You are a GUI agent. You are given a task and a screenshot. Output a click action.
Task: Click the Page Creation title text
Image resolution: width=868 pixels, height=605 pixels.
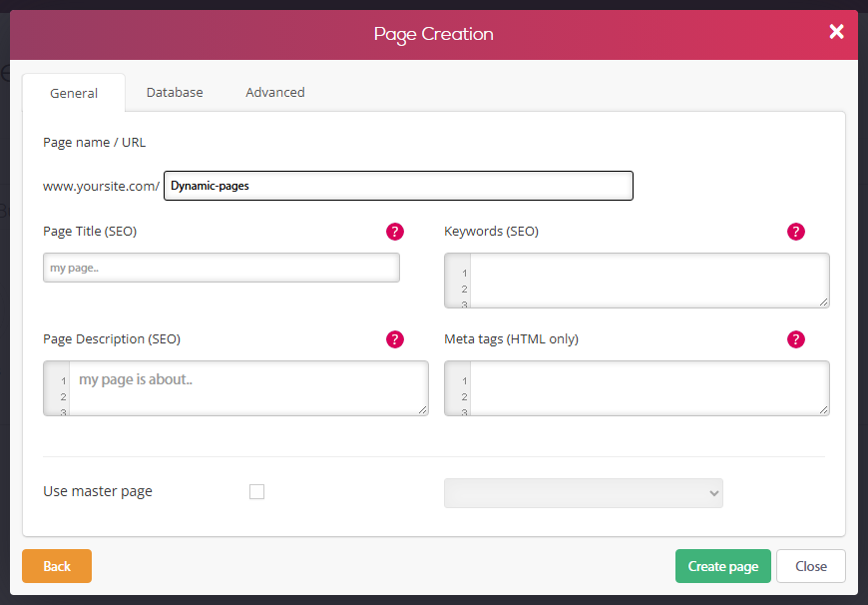tap(433, 34)
